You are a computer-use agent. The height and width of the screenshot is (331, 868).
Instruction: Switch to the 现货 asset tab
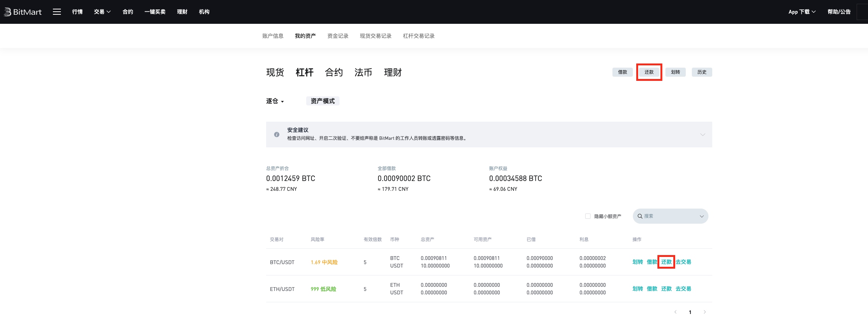[x=275, y=72]
